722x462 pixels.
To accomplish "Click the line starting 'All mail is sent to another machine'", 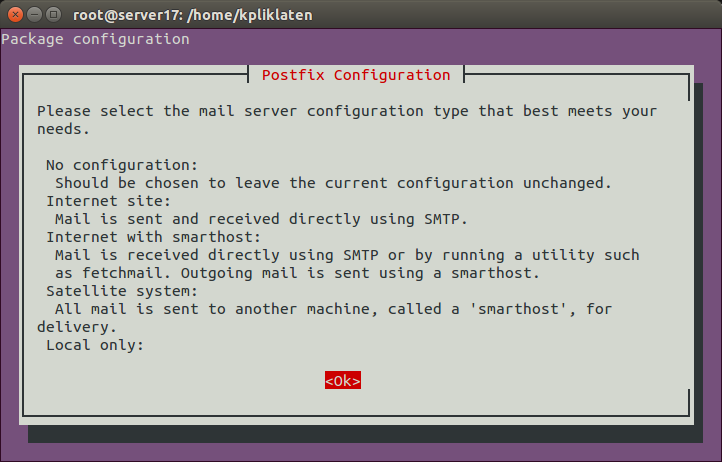I will pos(333,309).
